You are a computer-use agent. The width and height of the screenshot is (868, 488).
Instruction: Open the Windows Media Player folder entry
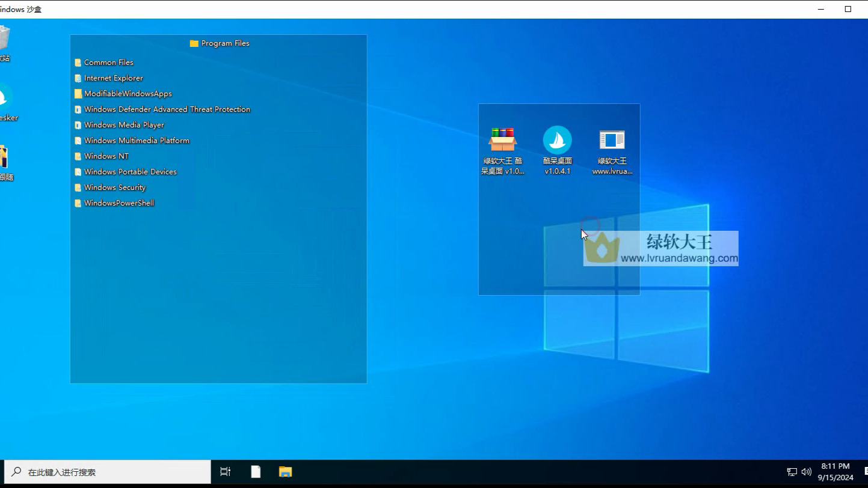pyautogui.click(x=119, y=125)
